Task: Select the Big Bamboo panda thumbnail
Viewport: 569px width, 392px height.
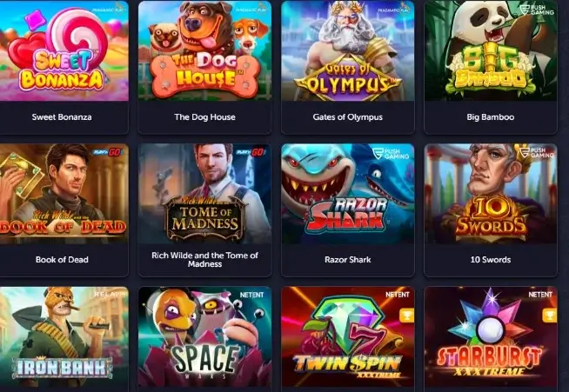Action: 491,50
